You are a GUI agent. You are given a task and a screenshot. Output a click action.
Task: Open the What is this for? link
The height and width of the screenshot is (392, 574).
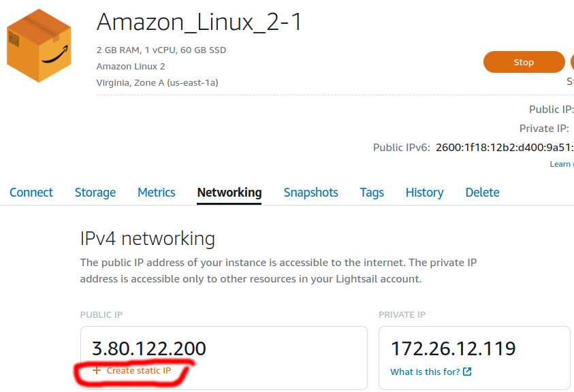[425, 372]
